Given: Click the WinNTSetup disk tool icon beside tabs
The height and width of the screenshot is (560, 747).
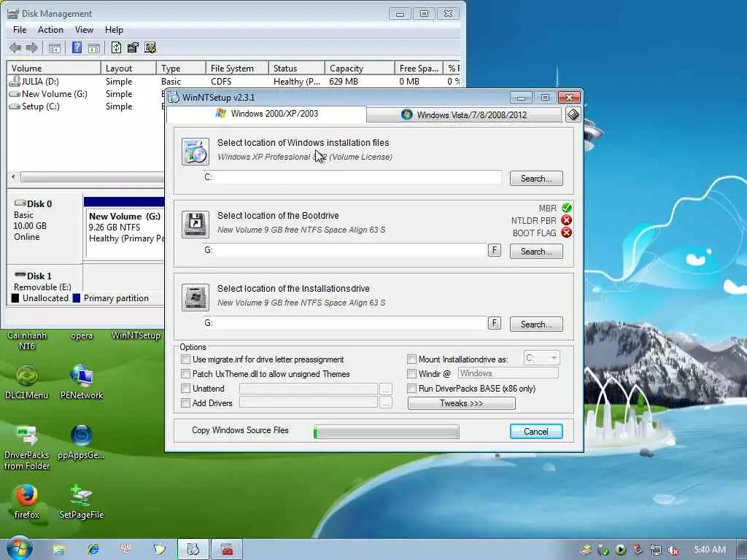Looking at the screenshot, I should [x=573, y=114].
